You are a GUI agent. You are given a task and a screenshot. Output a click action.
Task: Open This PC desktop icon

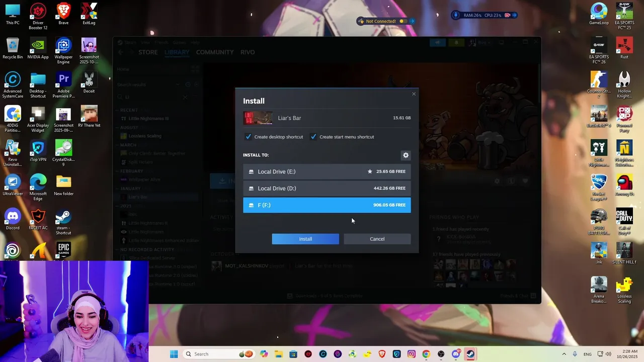point(13,15)
